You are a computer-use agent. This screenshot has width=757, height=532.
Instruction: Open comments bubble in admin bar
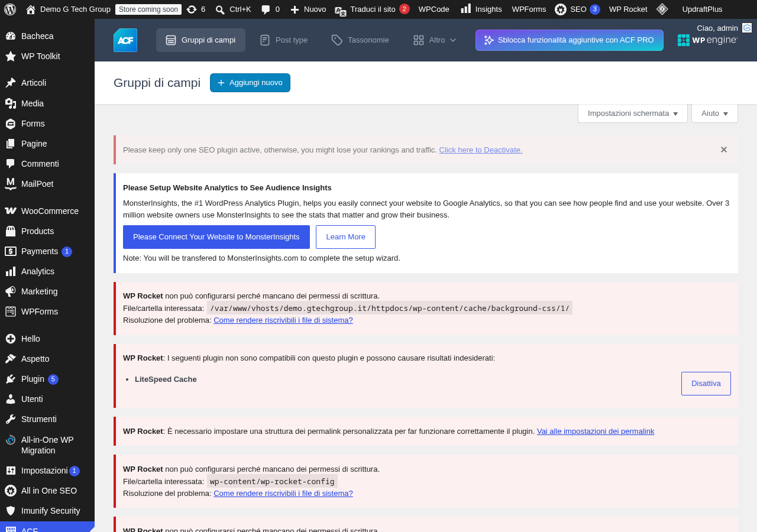point(270,9)
